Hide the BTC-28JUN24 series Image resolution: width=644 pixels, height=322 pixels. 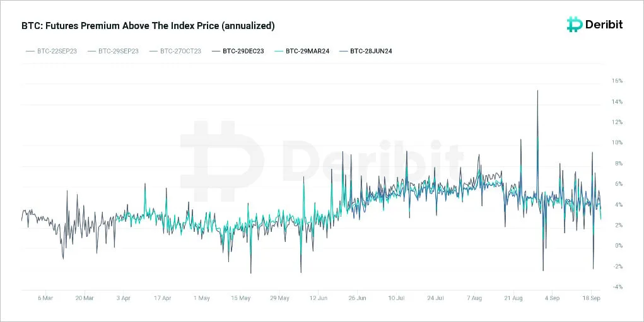tap(366, 51)
